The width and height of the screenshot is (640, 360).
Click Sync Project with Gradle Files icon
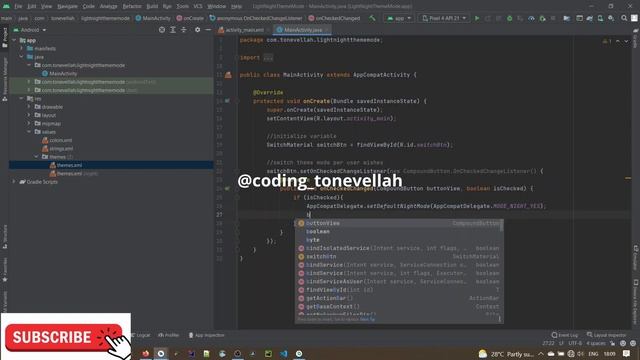click(590, 18)
